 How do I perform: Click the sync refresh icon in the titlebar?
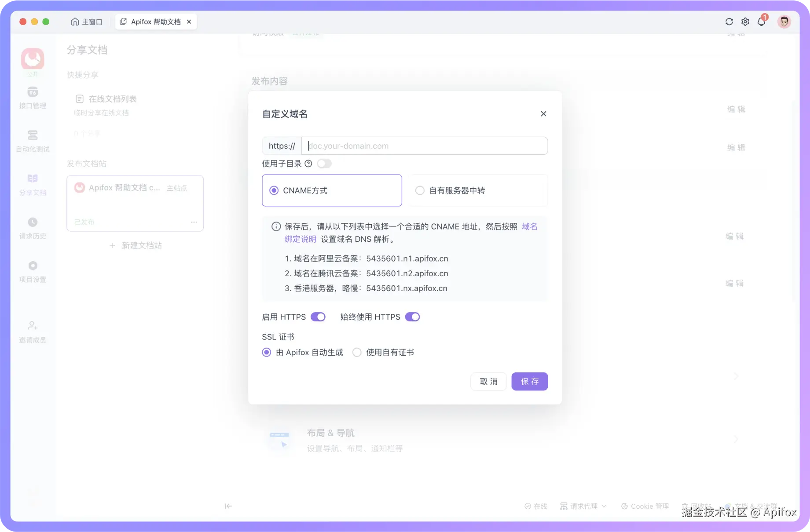coord(729,22)
